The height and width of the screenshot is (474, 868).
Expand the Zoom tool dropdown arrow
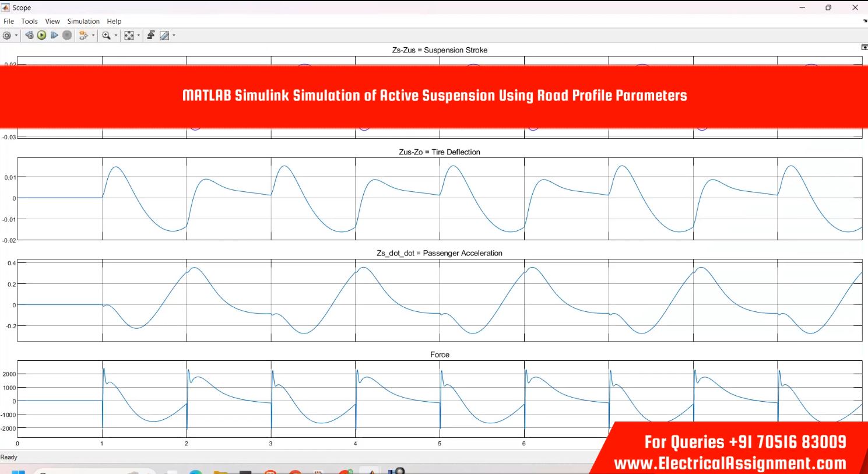115,36
